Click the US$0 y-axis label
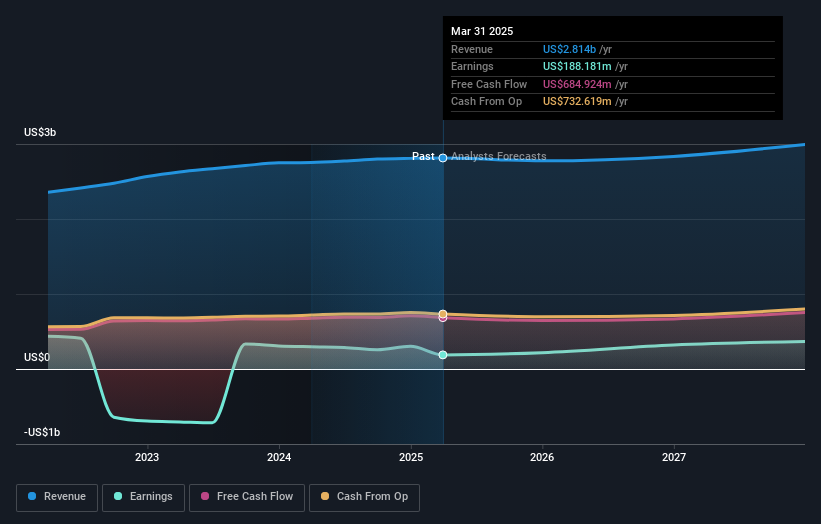The image size is (821, 524). [x=37, y=358]
